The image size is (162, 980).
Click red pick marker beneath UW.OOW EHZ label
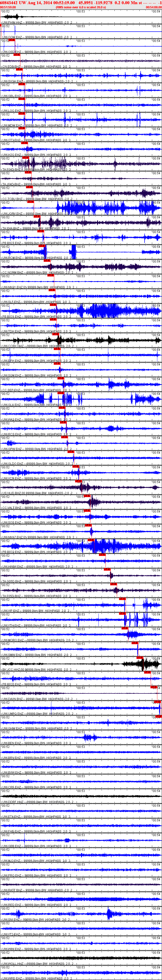pyautogui.click(x=12, y=40)
